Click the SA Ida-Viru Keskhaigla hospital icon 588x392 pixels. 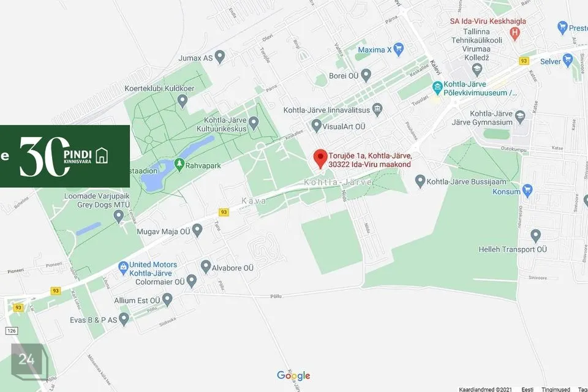click(x=515, y=34)
